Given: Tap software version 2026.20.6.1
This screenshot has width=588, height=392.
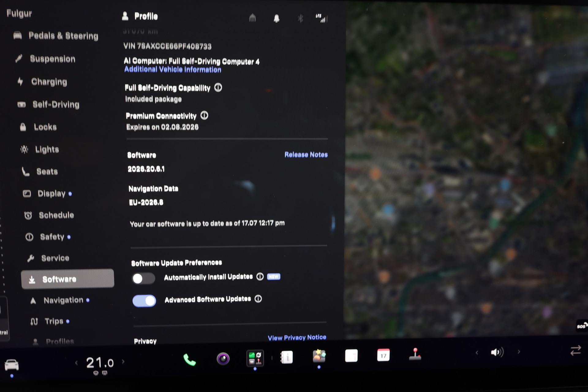Looking at the screenshot, I should click(x=146, y=169).
